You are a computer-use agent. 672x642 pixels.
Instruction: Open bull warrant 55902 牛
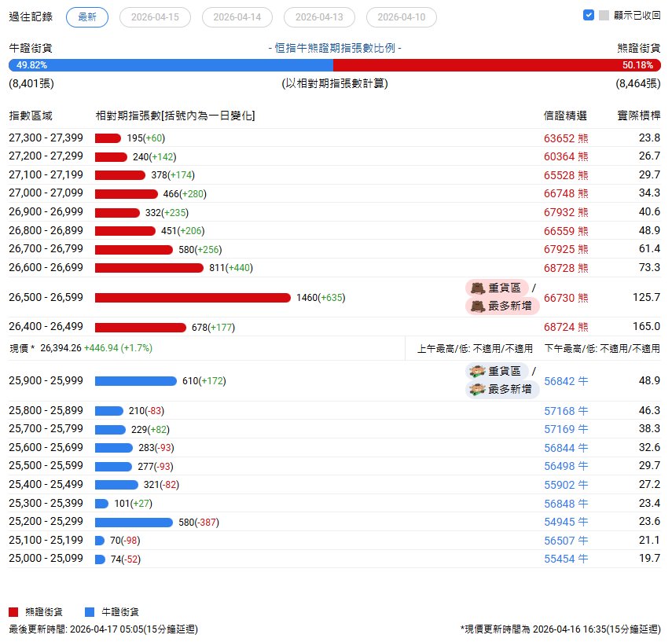tap(566, 485)
